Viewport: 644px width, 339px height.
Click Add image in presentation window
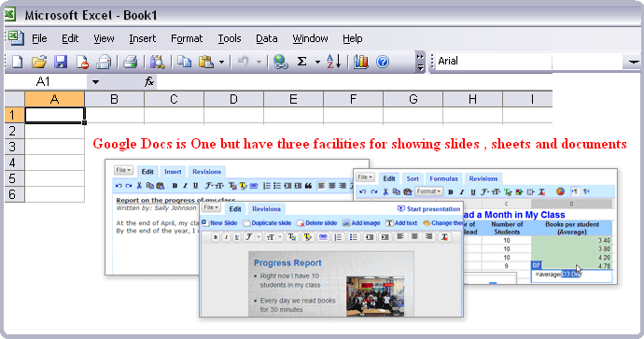pyautogui.click(x=361, y=223)
